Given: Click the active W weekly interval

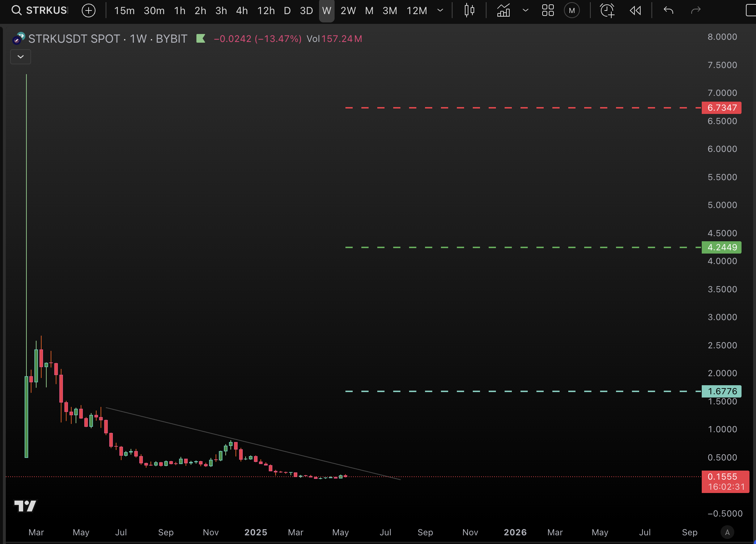Looking at the screenshot, I should pos(327,10).
